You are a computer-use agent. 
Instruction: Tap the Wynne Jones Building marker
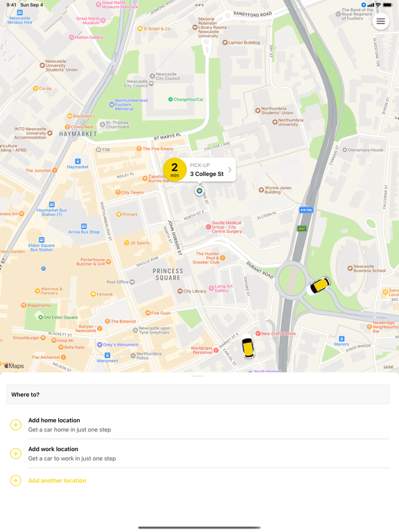pos(261,190)
